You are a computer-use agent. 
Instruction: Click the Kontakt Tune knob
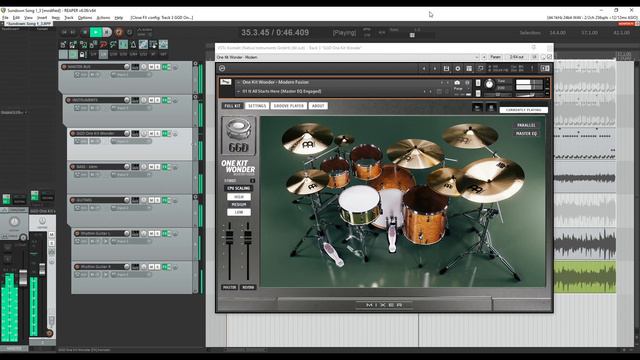[489, 84]
